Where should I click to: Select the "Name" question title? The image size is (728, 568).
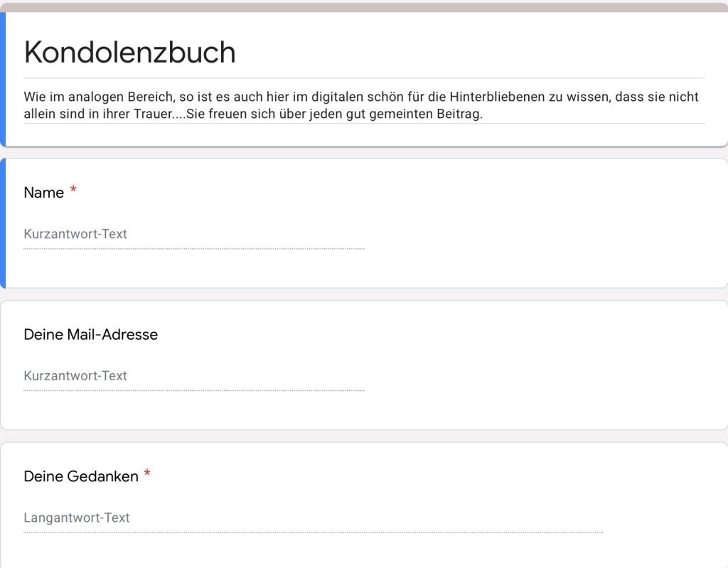(x=44, y=193)
